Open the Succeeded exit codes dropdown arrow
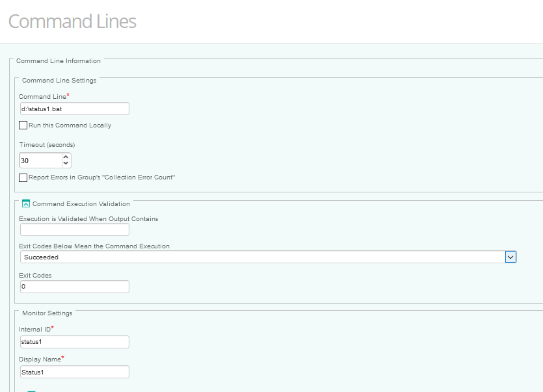This screenshot has width=543, height=392. point(510,257)
